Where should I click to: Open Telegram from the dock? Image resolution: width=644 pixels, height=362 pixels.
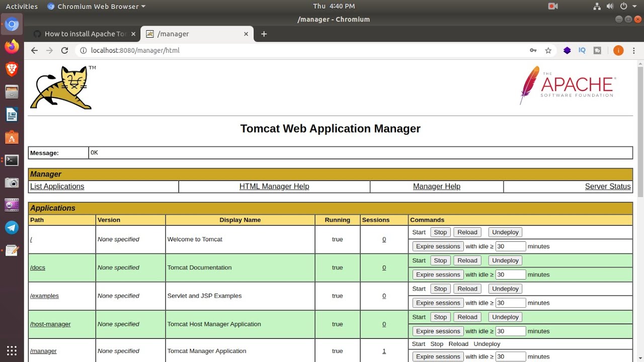[12, 228]
